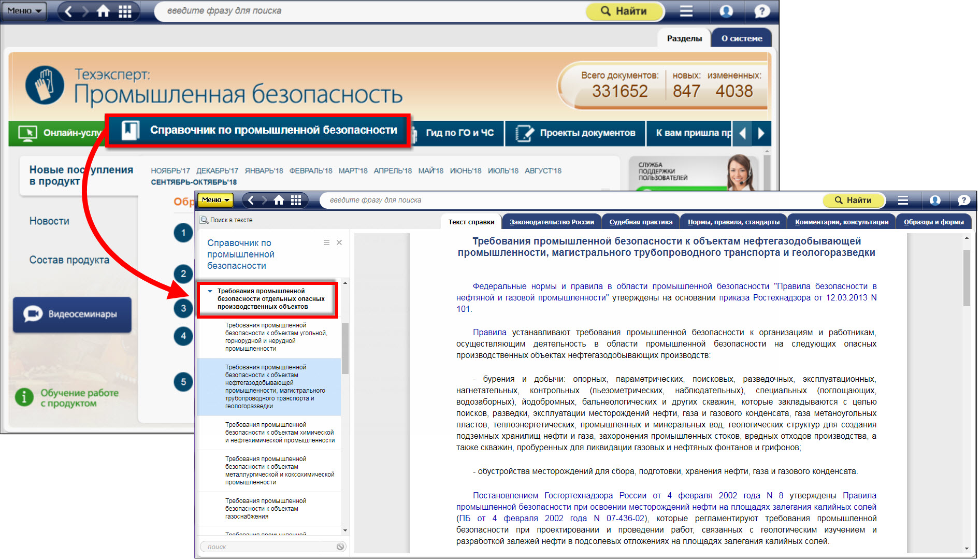Viewport: 980px width, 560px height.
Task: Open the Меню dropdown in the top window
Action: [24, 11]
